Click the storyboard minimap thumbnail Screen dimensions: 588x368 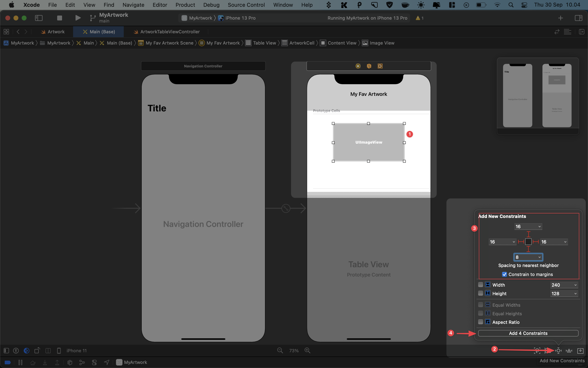point(538,96)
